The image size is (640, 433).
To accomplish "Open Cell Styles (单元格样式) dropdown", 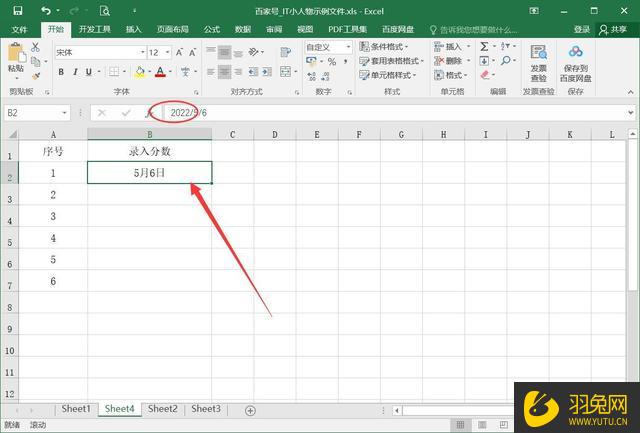I will tap(387, 75).
